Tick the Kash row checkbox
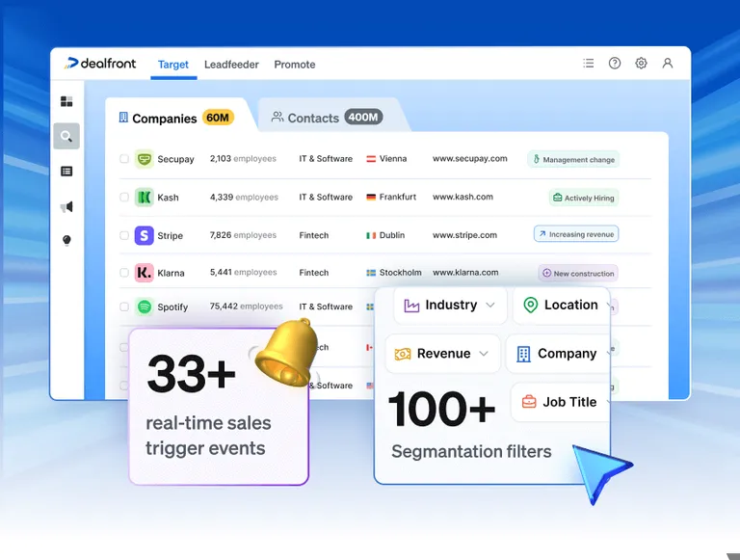This screenshot has height=560, width=740. pos(124,197)
